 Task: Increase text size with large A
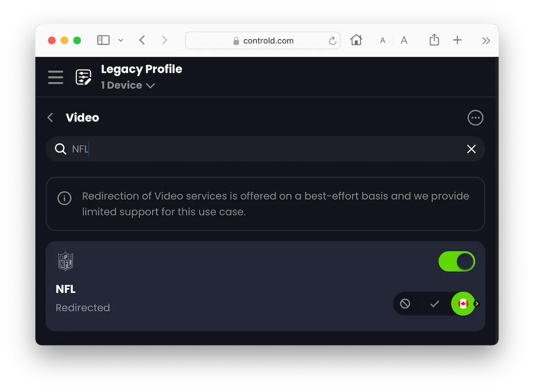(404, 40)
